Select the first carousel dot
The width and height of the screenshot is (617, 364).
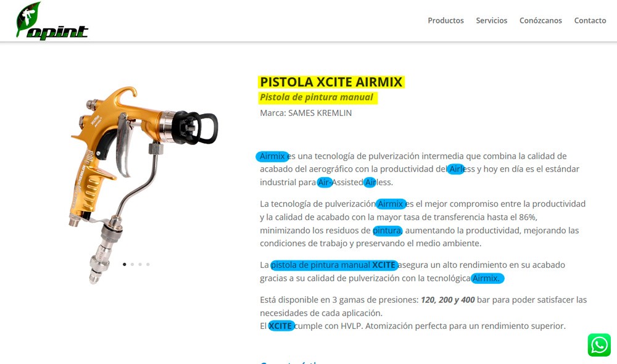[125, 265]
